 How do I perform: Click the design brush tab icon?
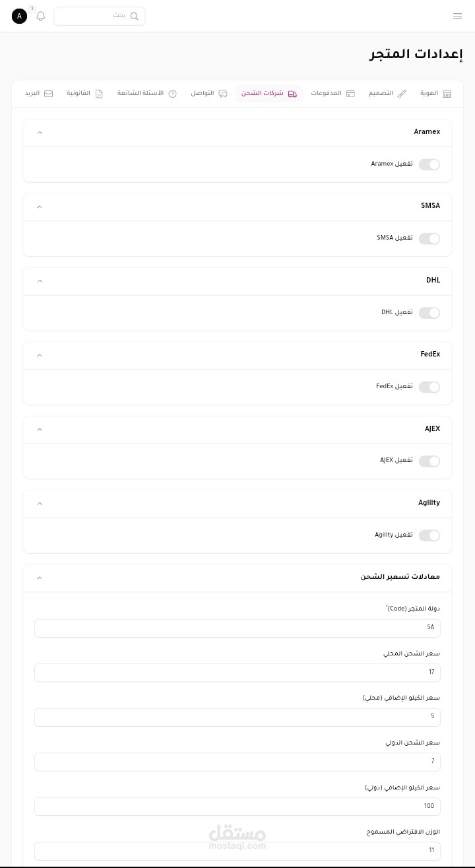pyautogui.click(x=402, y=94)
